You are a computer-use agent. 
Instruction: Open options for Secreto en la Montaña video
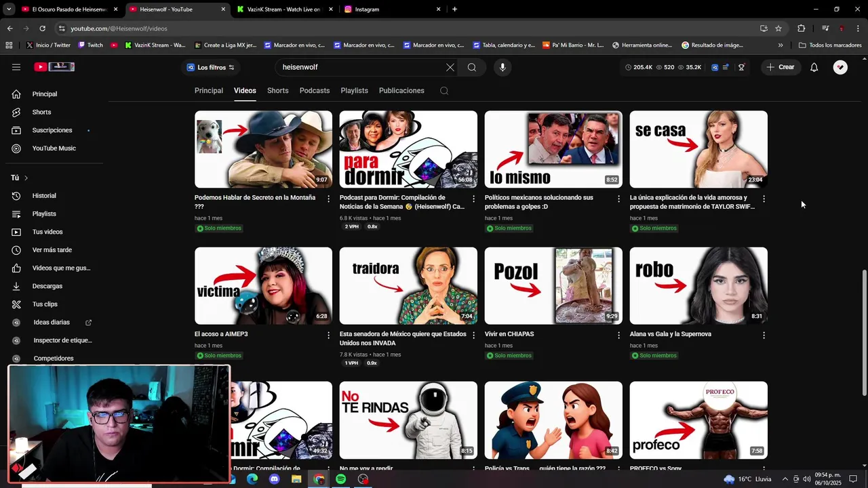[x=329, y=199]
